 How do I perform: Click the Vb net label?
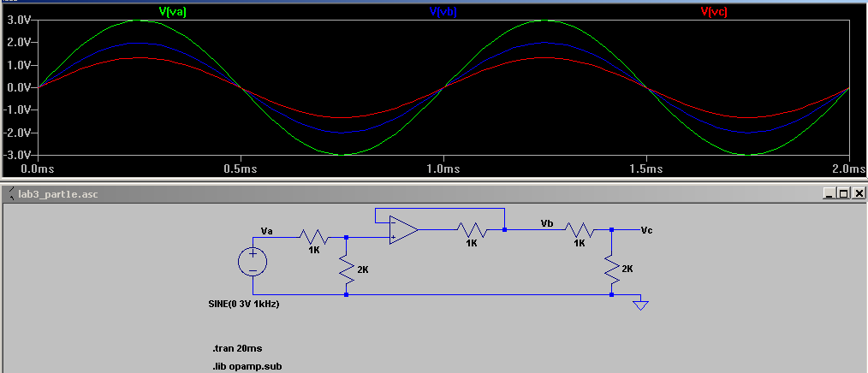(548, 222)
